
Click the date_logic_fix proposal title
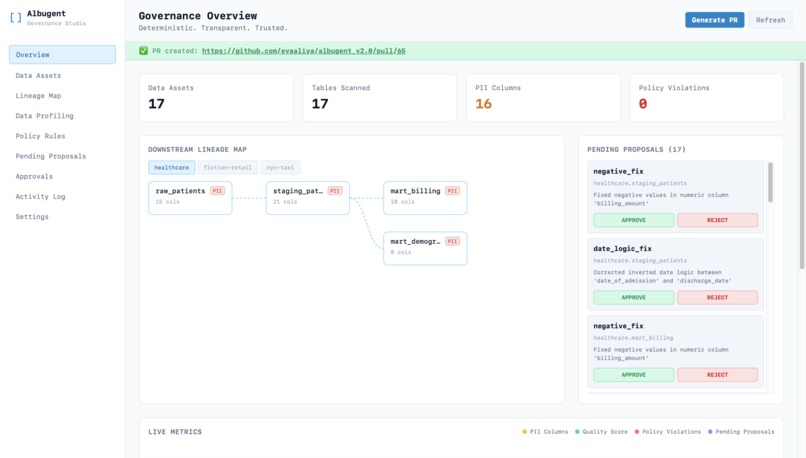622,249
